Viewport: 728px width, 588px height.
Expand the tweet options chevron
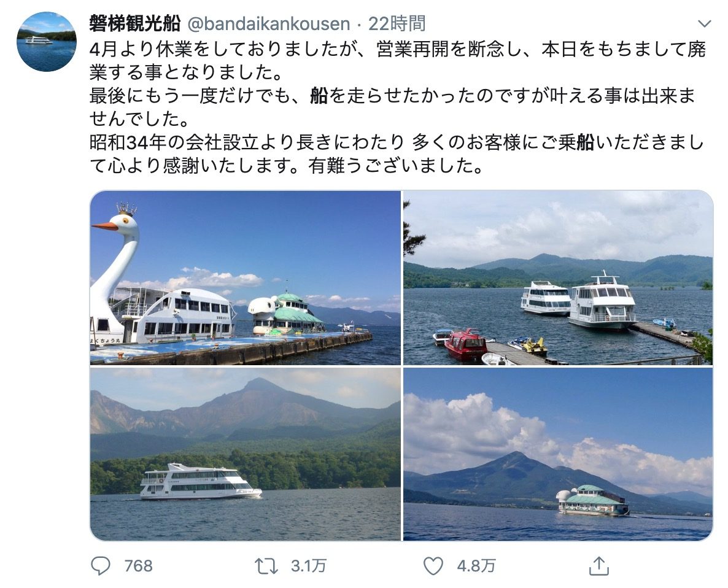(704, 24)
